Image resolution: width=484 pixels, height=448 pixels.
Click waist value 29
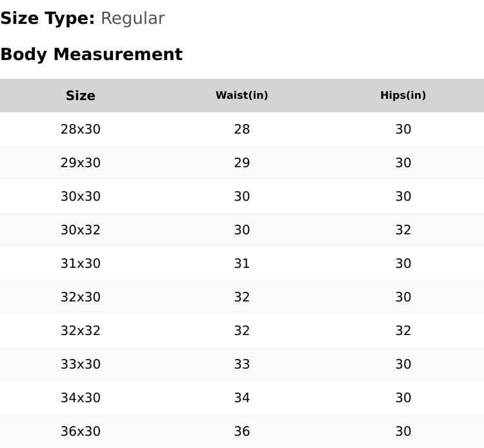tap(242, 163)
